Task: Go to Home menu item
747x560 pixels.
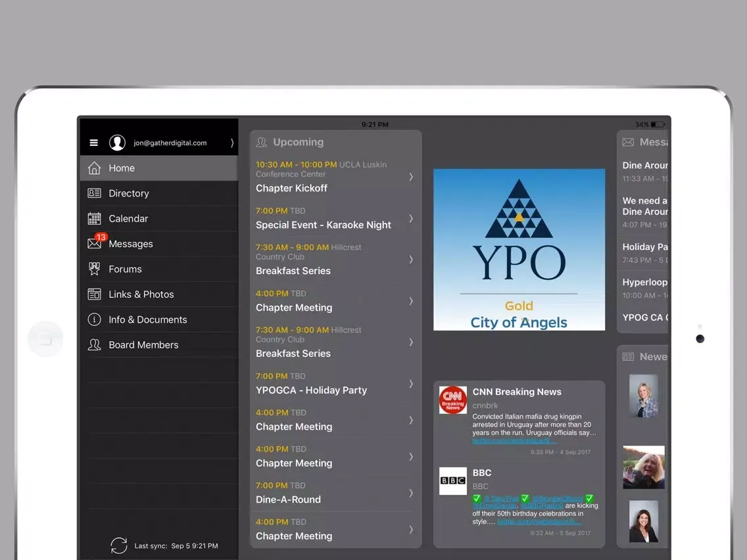Action: click(159, 168)
